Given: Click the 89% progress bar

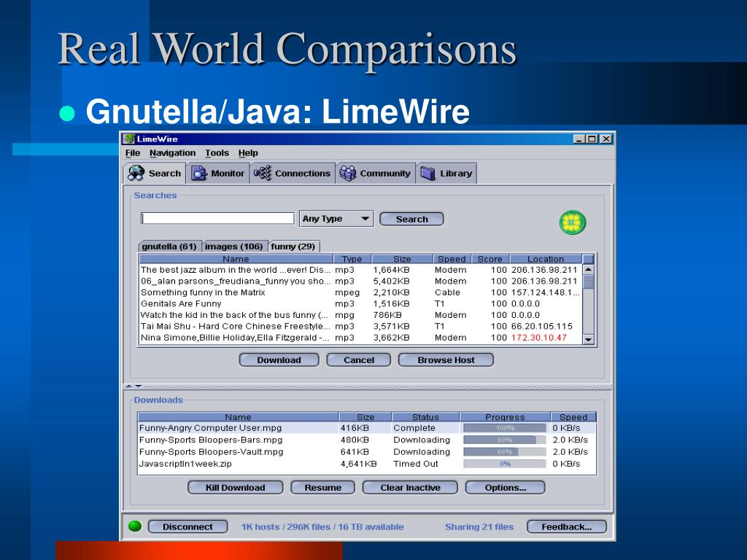Looking at the screenshot, I should point(505,440).
